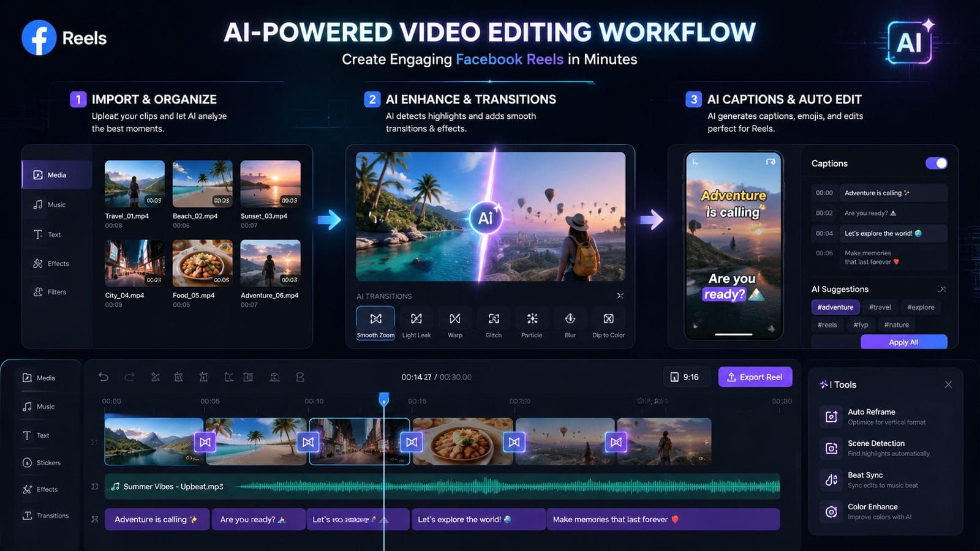
Task: Turn off the Captions switch
Action: (x=937, y=163)
